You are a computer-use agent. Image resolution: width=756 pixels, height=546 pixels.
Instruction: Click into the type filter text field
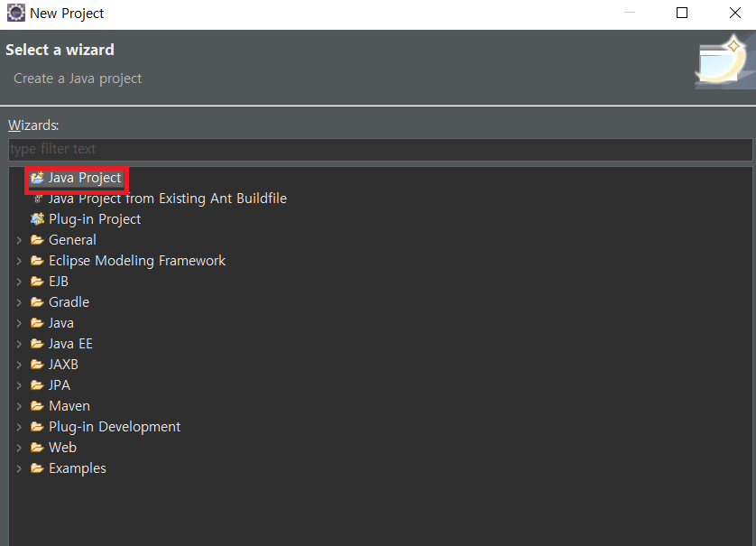381,149
